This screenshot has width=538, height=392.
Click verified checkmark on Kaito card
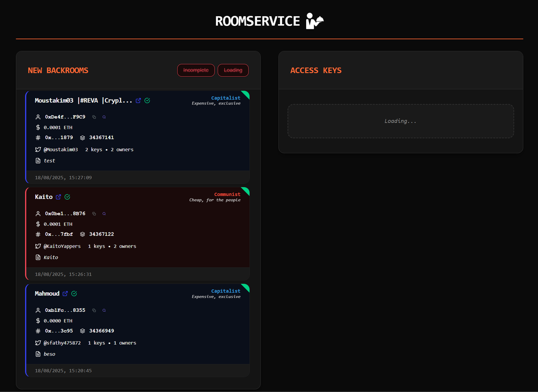[67, 197]
